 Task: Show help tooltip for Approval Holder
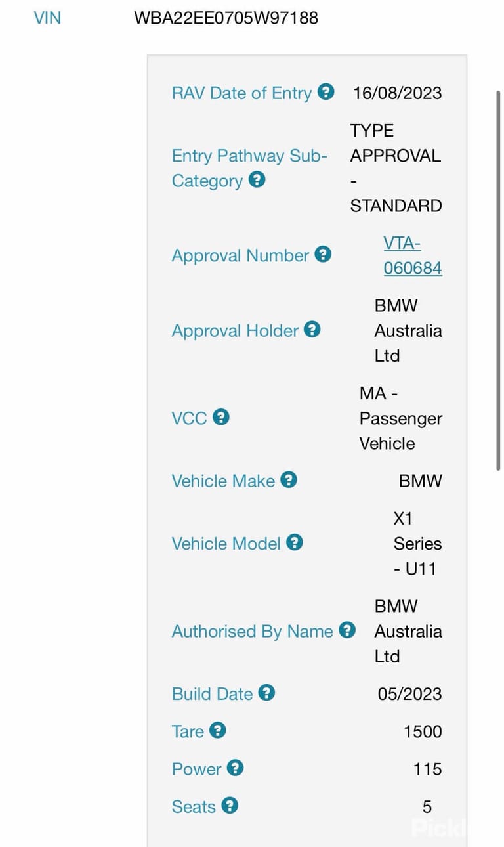pyautogui.click(x=312, y=330)
